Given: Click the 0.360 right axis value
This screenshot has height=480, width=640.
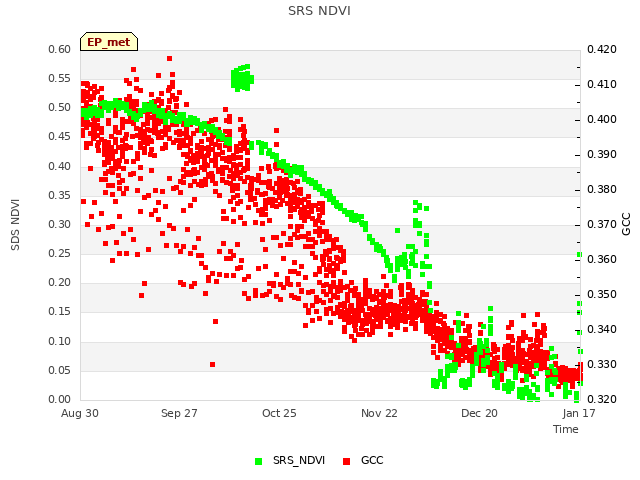Looking at the screenshot, I should point(602,259).
